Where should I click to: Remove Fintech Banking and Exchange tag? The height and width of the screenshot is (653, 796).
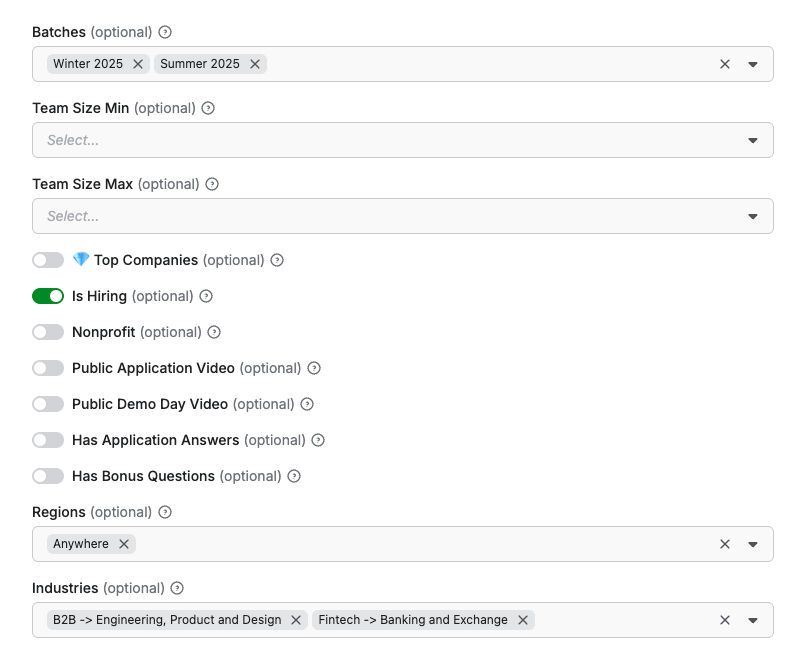tap(523, 620)
